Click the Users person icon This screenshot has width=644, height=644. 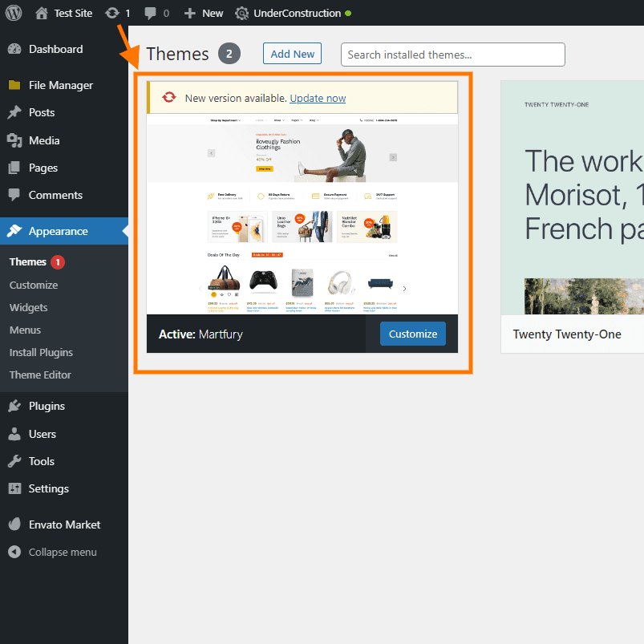coord(14,434)
